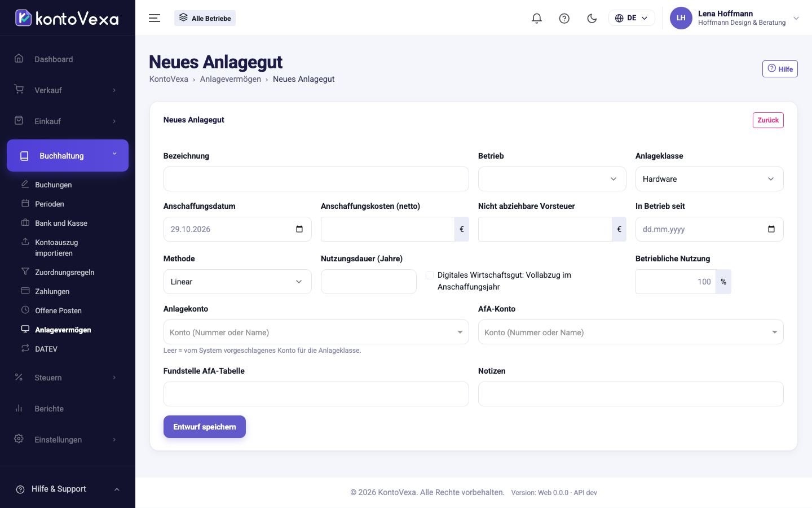
Task: Focus the Bezeichnung input field
Action: 316,179
